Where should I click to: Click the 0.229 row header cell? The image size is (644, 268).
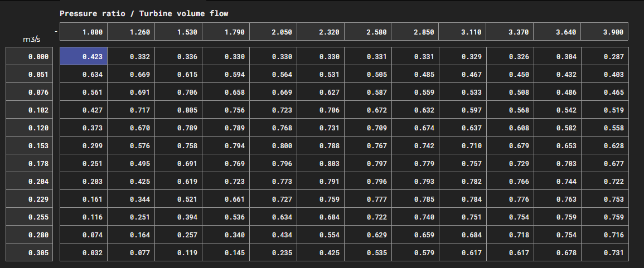pyautogui.click(x=30, y=199)
